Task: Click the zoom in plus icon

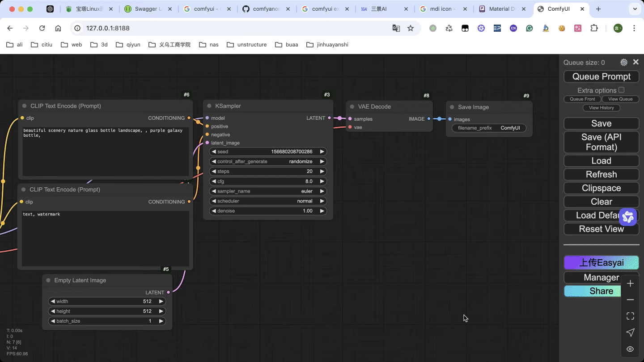Action: [630, 283]
